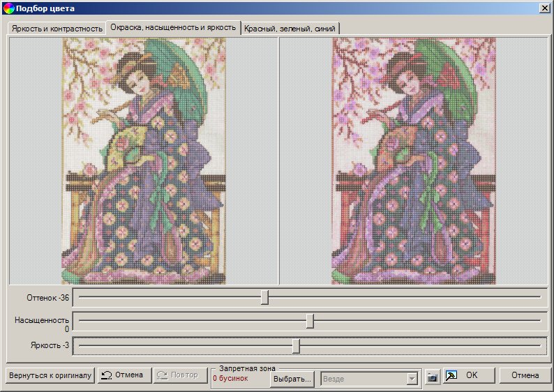This screenshot has width=554, height=392.
Task: Click the Оттенок slider handle
Action: pyautogui.click(x=264, y=297)
